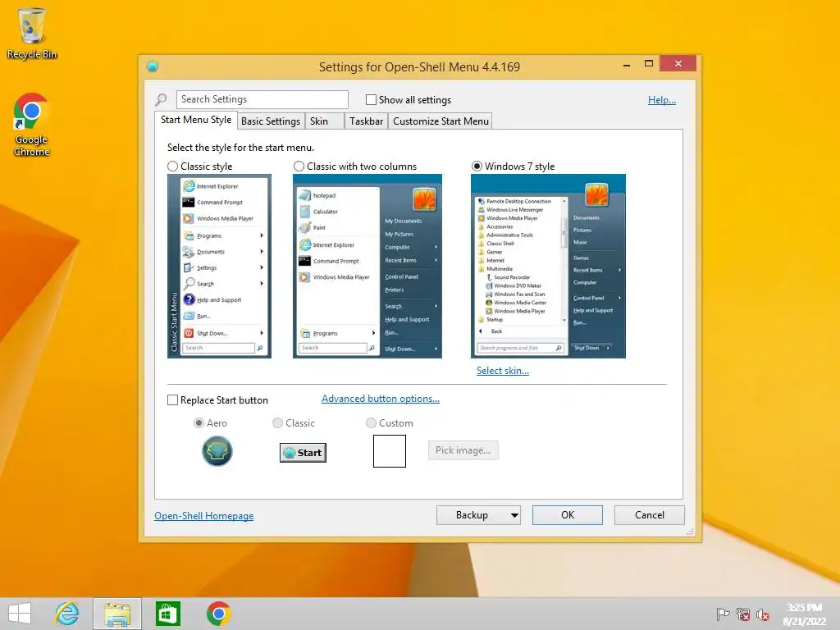This screenshot has height=630, width=840.
Task: Visit the Open-Shell Homepage link
Action: point(204,516)
